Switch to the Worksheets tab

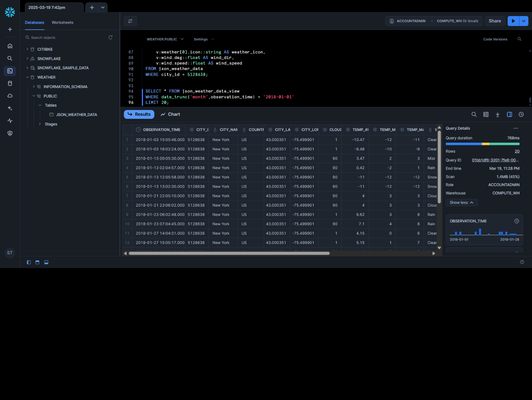click(62, 23)
